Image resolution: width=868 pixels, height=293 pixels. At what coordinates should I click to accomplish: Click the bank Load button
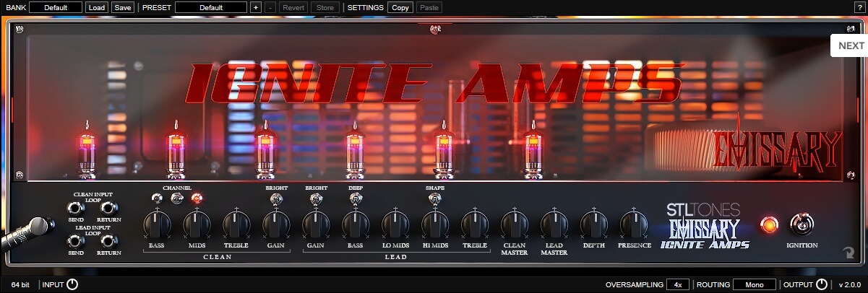coord(97,7)
